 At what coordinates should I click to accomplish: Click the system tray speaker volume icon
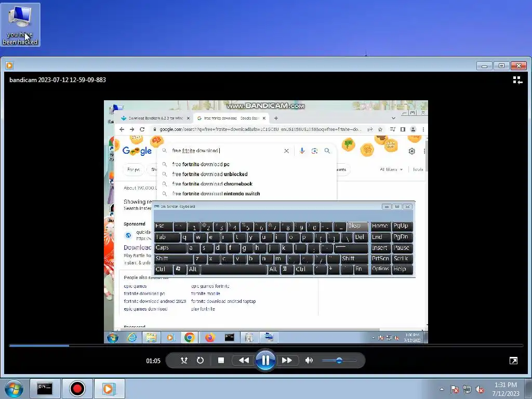point(480,390)
